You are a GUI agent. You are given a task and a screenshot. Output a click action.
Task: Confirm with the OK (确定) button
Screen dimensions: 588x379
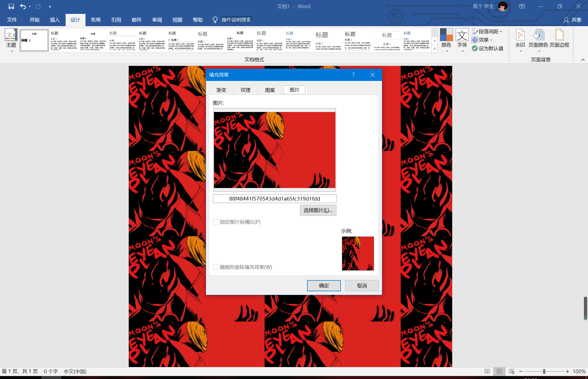[x=324, y=286]
